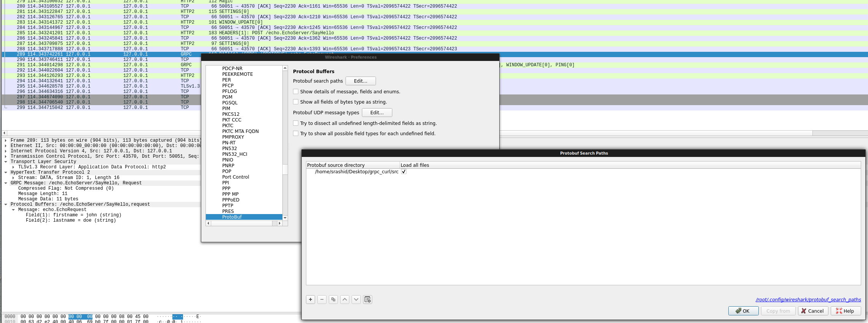Image resolution: width=868 pixels, height=323 pixels.
Task: Move the search path entry up
Action: (345, 299)
